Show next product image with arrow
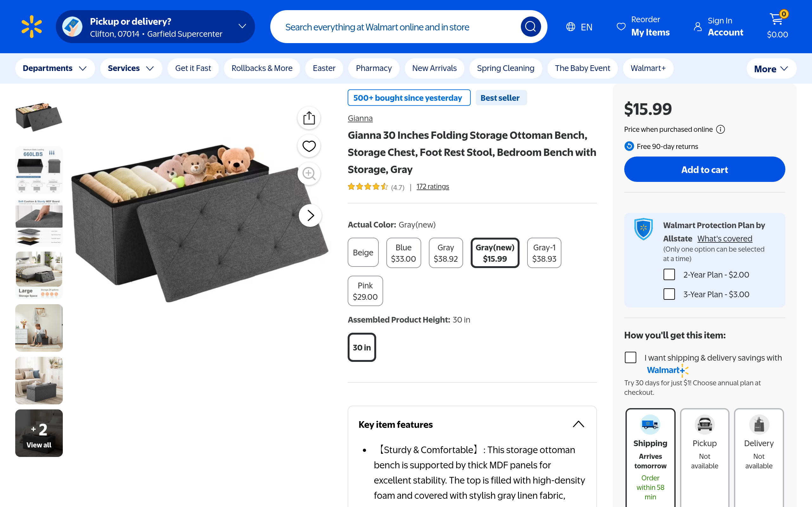 point(311,215)
